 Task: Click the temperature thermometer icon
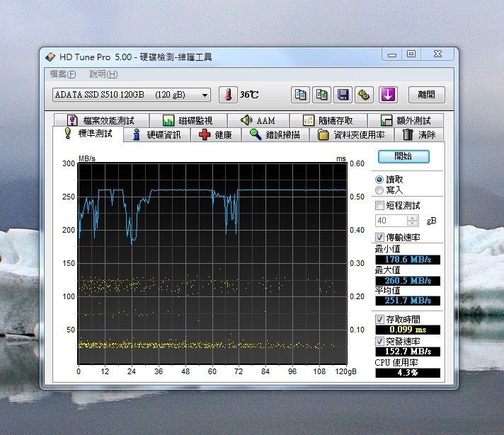tap(229, 95)
